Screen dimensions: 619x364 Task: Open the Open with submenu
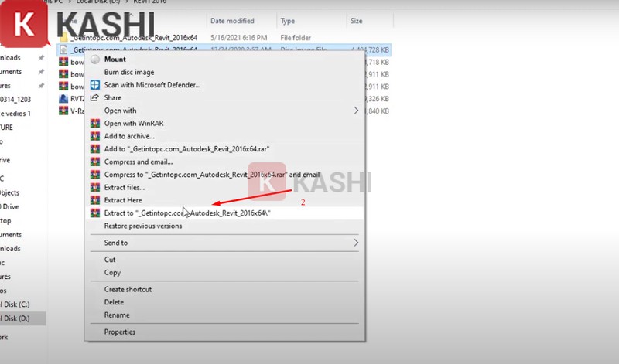click(120, 111)
